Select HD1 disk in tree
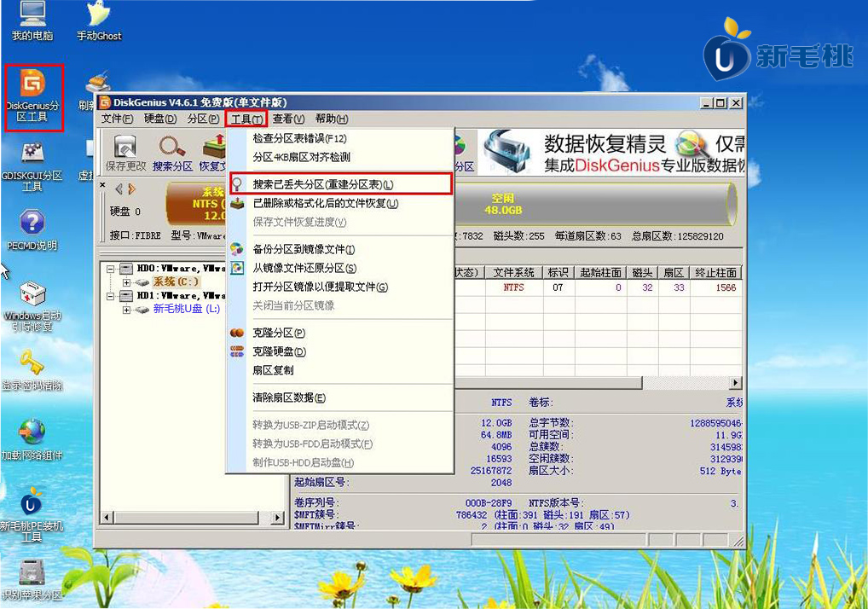This screenshot has height=609, width=868. [x=181, y=296]
